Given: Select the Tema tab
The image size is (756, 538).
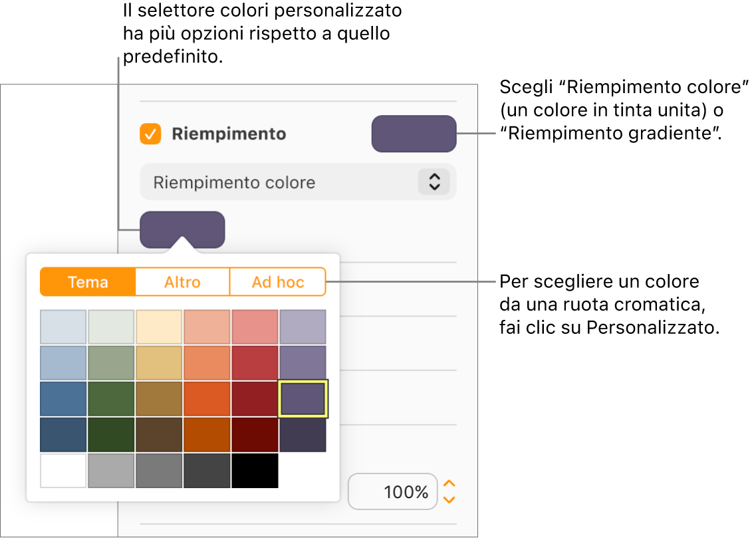Looking at the screenshot, I should click(87, 281).
